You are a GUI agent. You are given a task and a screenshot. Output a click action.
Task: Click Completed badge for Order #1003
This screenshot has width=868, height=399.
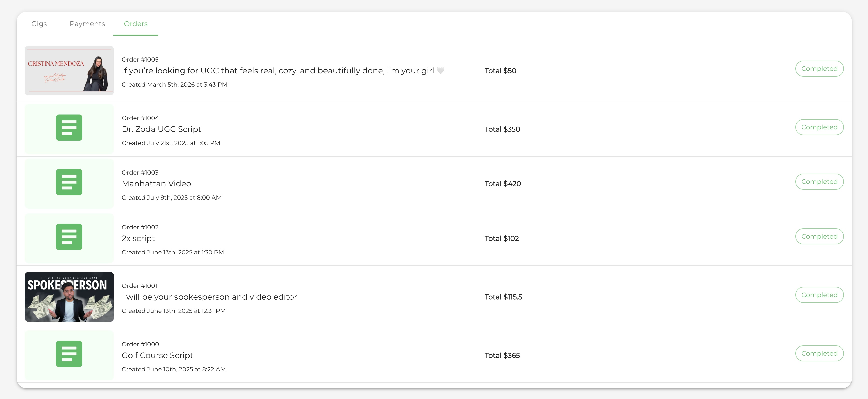pyautogui.click(x=819, y=182)
